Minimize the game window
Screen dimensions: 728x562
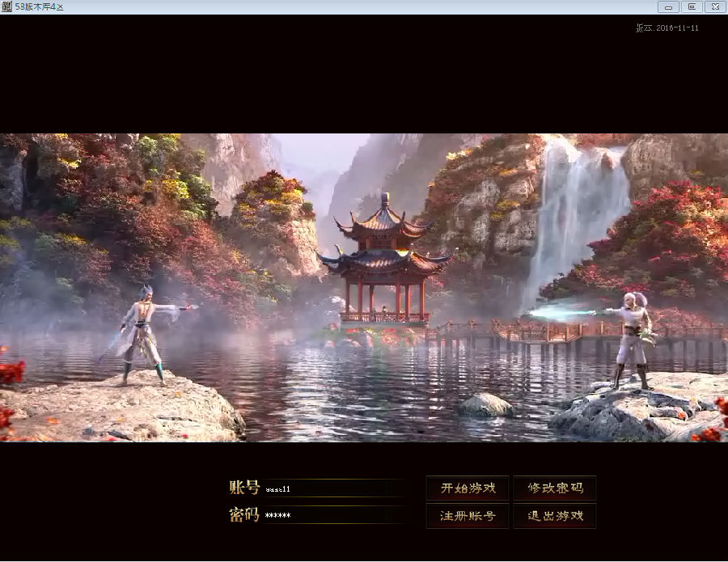point(669,7)
